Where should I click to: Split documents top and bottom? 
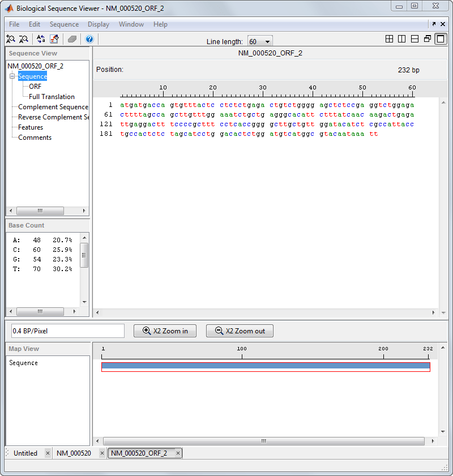tap(414, 39)
